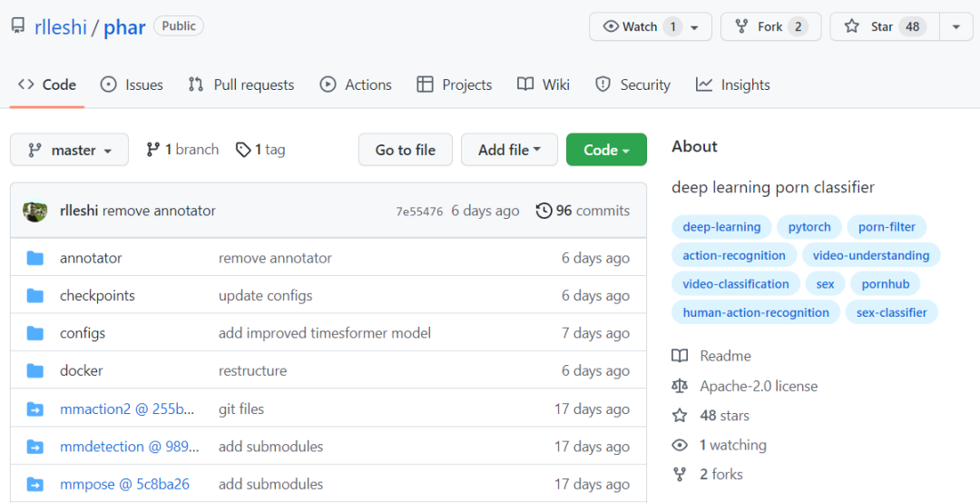View the 1 tag link
The height and width of the screenshot is (503, 980).
(x=260, y=150)
